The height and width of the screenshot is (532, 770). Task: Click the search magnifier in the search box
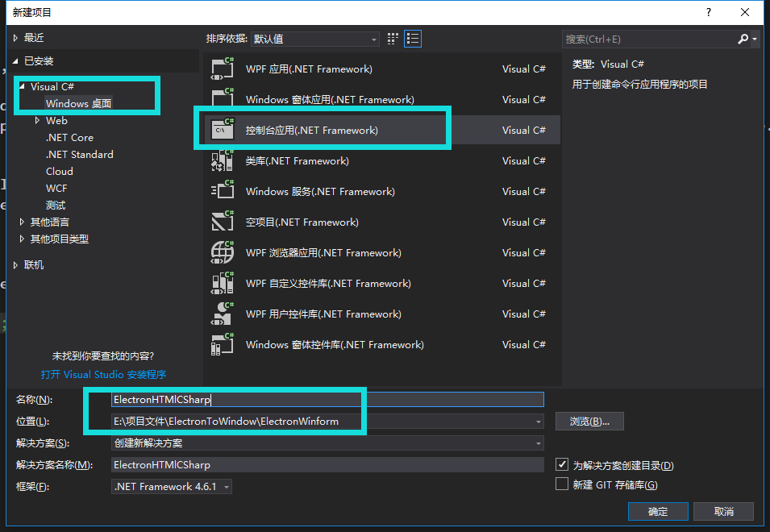742,39
